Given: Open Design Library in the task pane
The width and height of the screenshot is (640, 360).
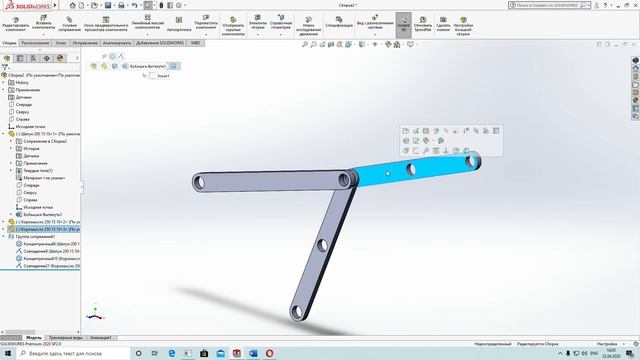Looking at the screenshot, I should pos(636,77).
